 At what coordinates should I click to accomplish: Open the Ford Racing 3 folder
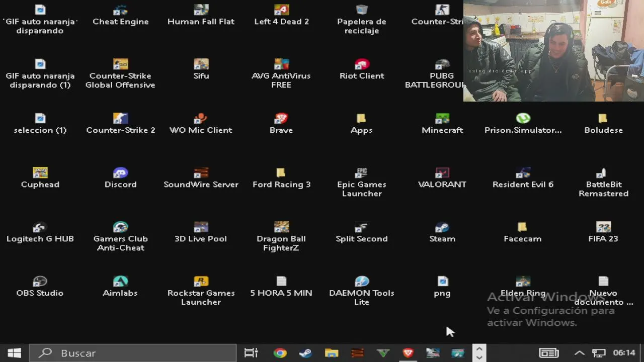(281, 178)
